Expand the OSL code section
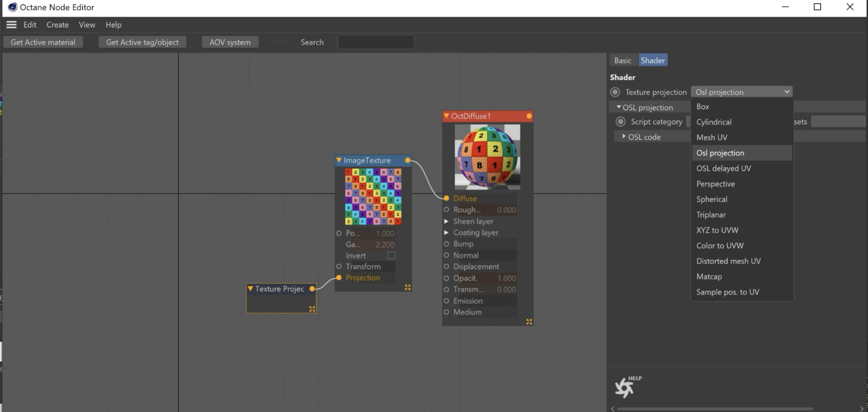Viewport: 868px width, 412px height. [x=624, y=137]
